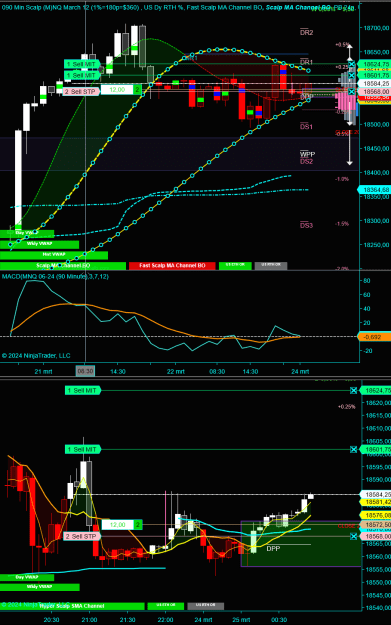Toggle 'Wkly VWAP' button in bottom chart
The height and width of the screenshot is (625, 391).
point(39,587)
